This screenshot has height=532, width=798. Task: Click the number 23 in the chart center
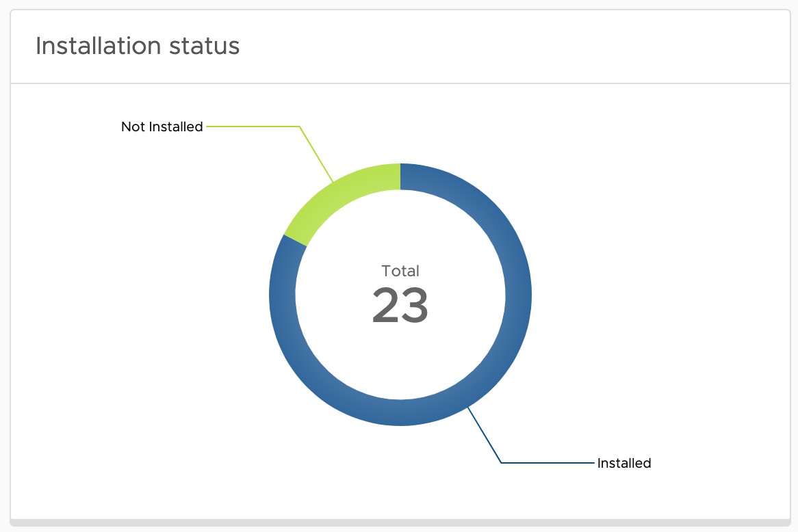pos(400,306)
